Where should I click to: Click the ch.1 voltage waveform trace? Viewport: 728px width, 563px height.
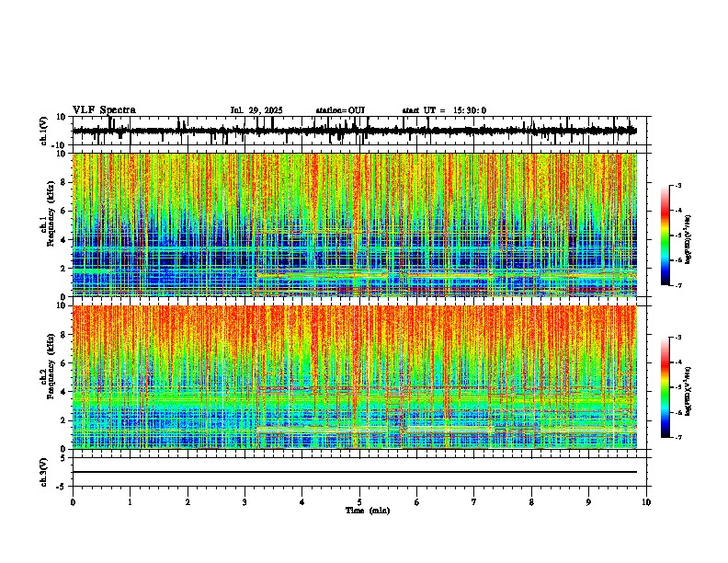point(355,131)
